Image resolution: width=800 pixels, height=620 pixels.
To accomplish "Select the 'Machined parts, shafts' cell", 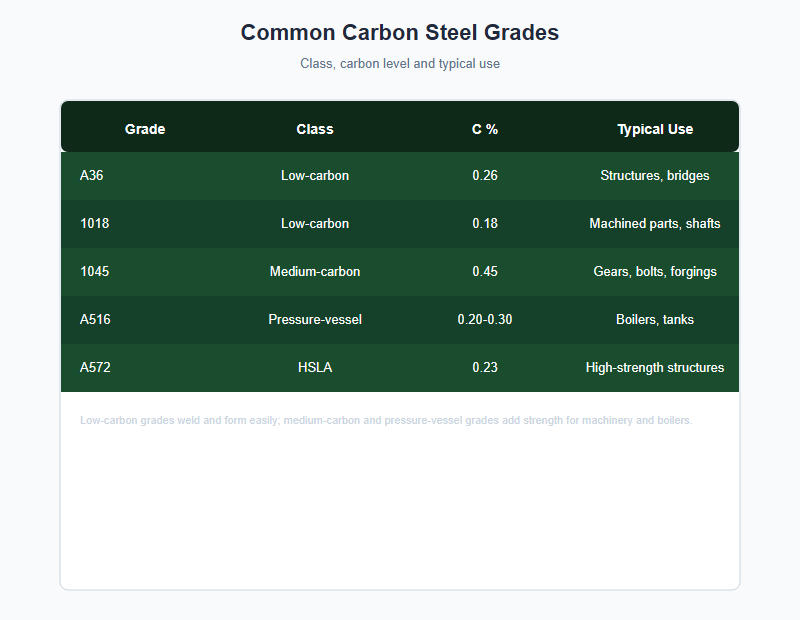I will (x=655, y=224).
